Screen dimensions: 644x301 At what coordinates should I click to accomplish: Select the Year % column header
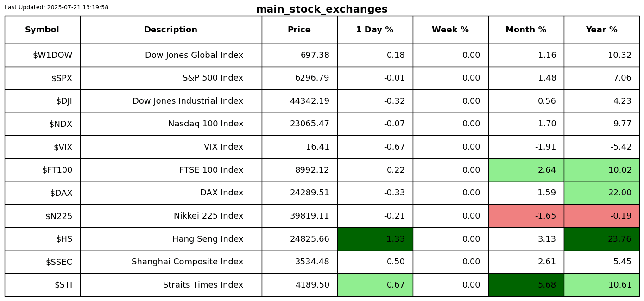(x=601, y=30)
